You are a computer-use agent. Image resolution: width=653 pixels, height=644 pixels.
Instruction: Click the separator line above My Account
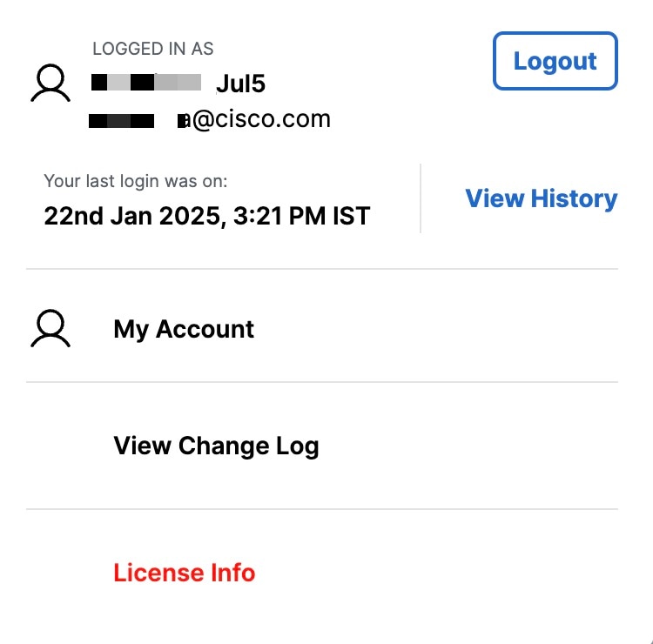pos(322,269)
